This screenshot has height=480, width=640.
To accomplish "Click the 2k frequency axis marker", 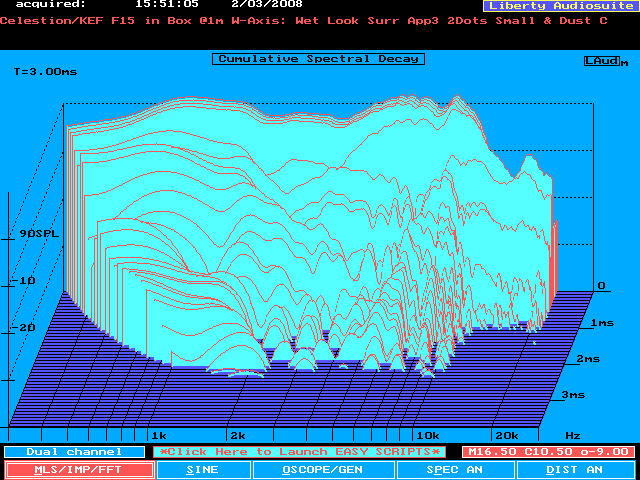I will tap(237, 436).
